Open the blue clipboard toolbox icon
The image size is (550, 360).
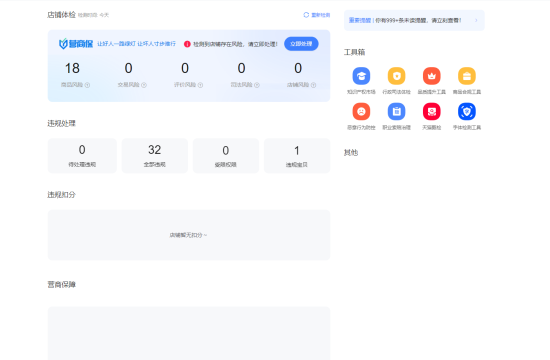(396, 112)
